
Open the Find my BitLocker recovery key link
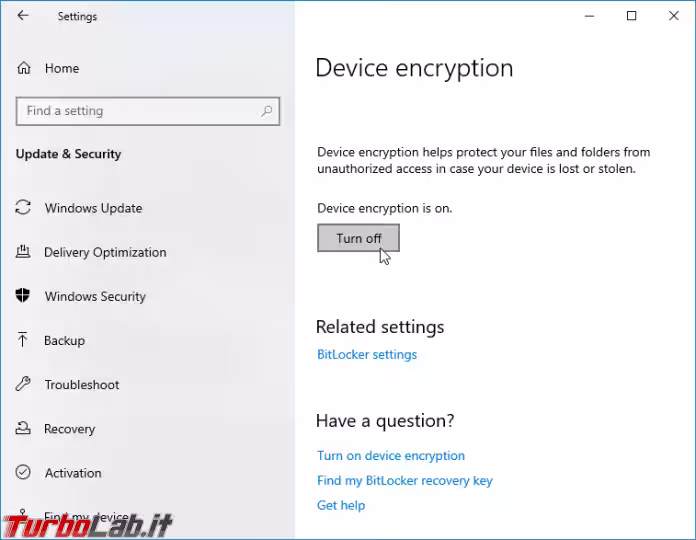[404, 481]
